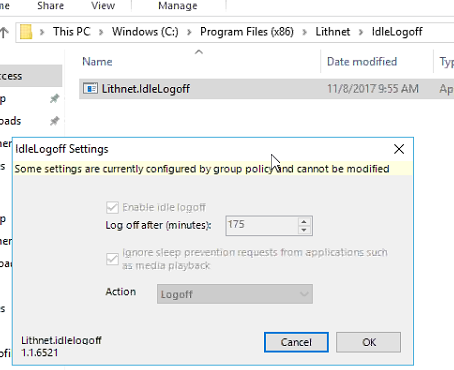The height and width of the screenshot is (370, 454).
Task: Open the Action dropdown showing Logoff
Action: pos(235,294)
